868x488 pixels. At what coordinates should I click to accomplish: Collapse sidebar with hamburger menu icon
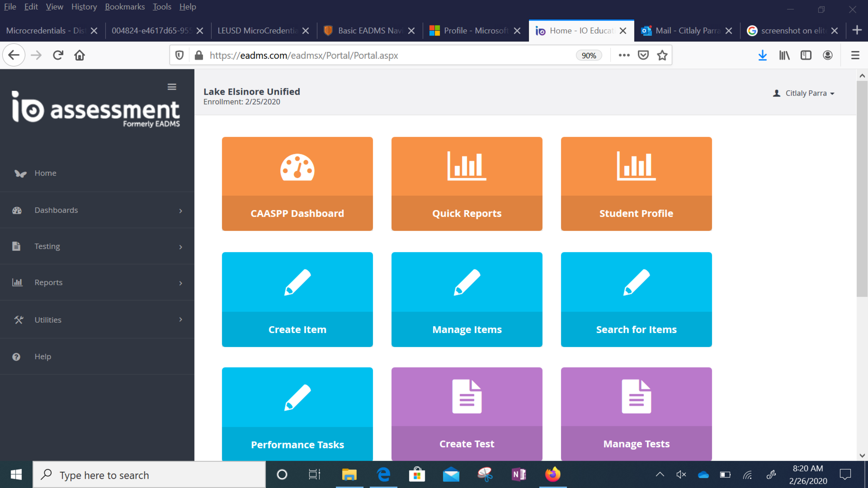pos(172,87)
